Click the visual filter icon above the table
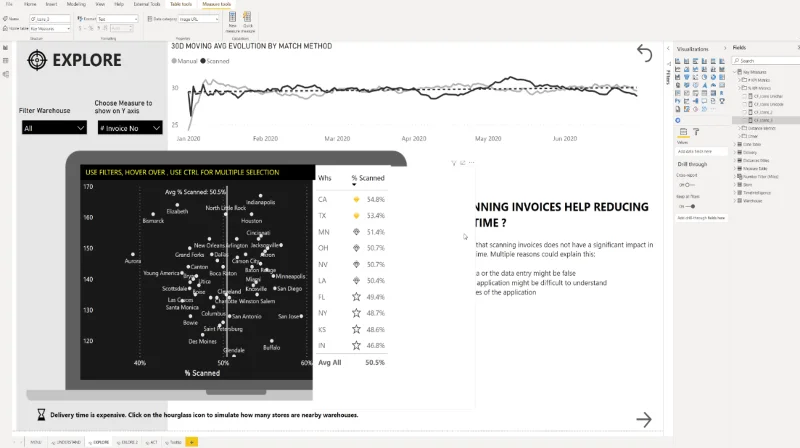This screenshot has width=800, height=448. [454, 163]
